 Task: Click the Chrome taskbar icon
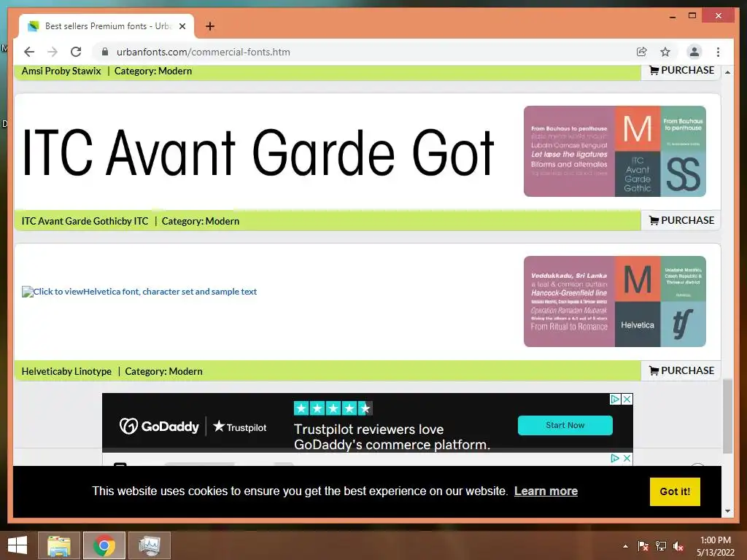[104, 545]
